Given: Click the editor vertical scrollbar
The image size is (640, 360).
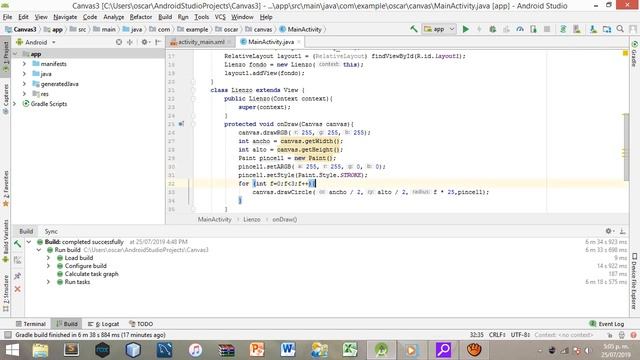Looking at the screenshot, I should (x=626, y=147).
